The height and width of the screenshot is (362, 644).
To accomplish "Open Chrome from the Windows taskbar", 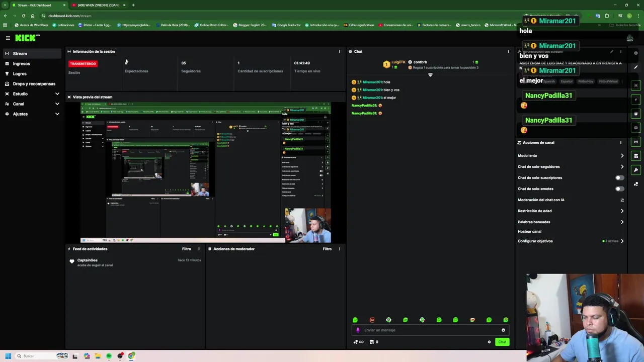I will [131, 356].
